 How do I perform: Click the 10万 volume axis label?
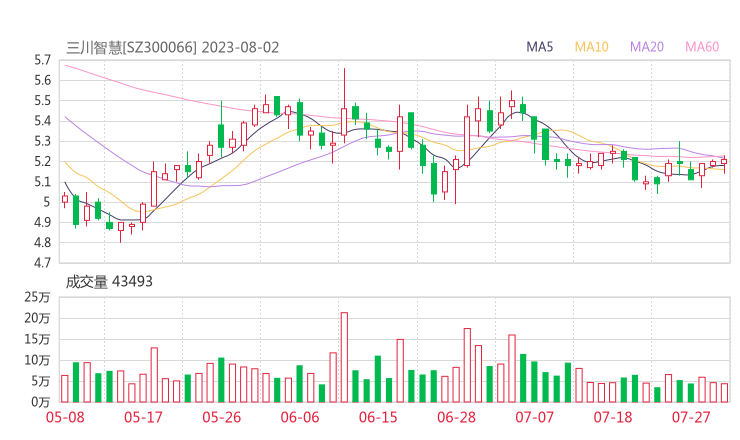pos(37,361)
